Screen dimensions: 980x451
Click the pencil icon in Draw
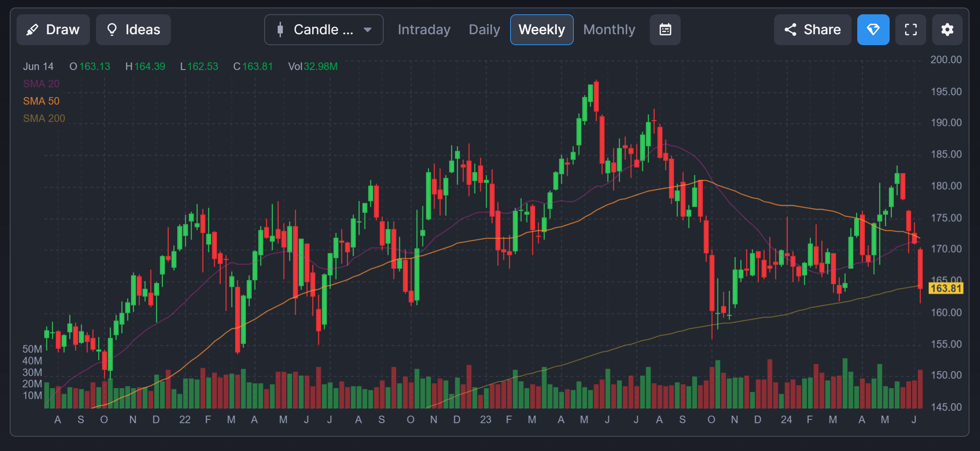[x=32, y=30]
